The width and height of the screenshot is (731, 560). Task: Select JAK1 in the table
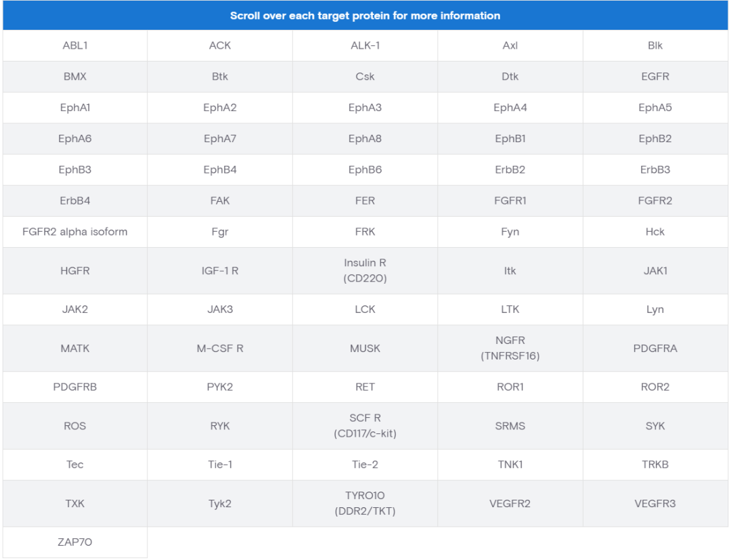tap(655, 271)
